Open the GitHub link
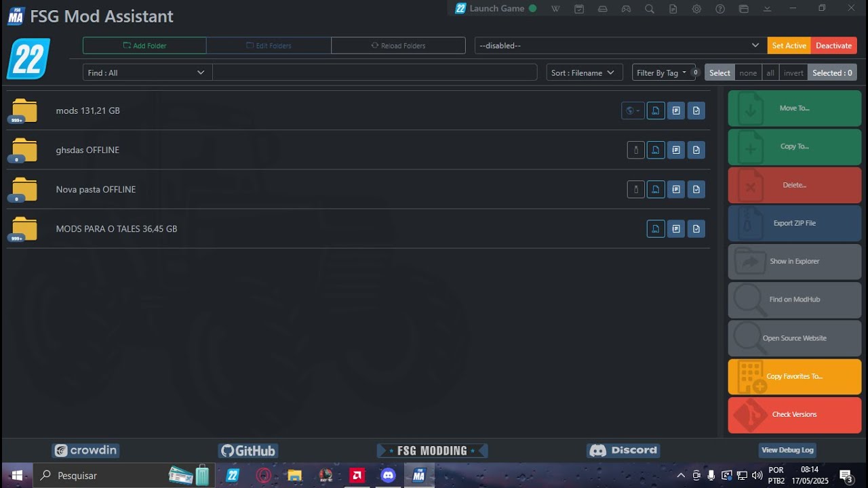The image size is (868, 488). [248, 451]
